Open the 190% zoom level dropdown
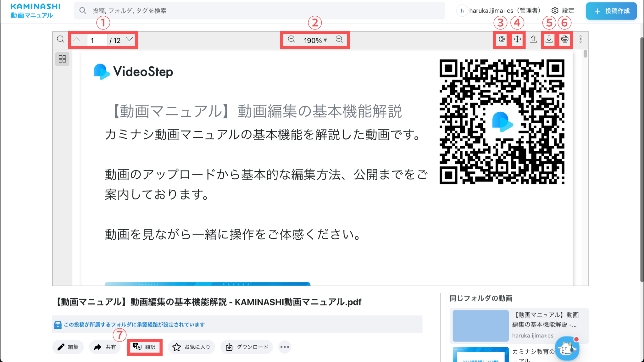 point(315,40)
